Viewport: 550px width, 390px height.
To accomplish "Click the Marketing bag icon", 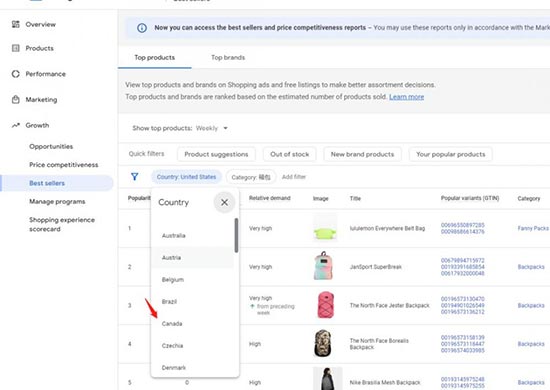I will [x=16, y=100].
